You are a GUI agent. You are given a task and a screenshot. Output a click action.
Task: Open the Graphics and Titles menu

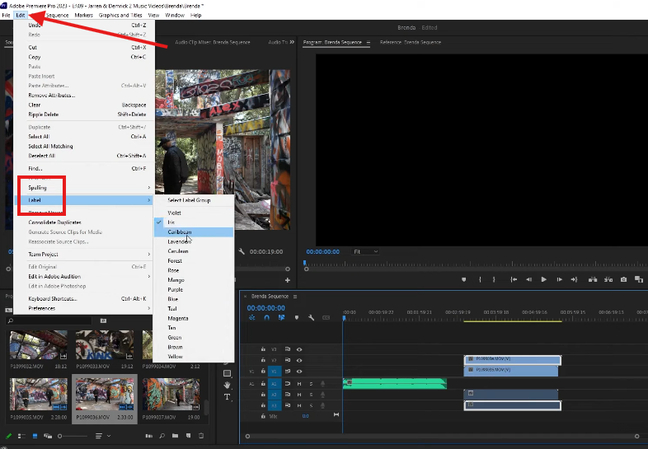click(120, 15)
